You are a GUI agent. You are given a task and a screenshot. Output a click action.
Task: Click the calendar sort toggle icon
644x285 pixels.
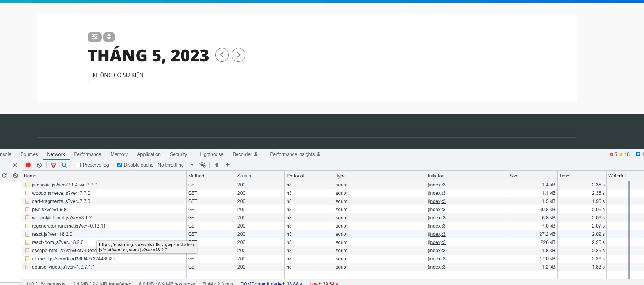coord(109,37)
